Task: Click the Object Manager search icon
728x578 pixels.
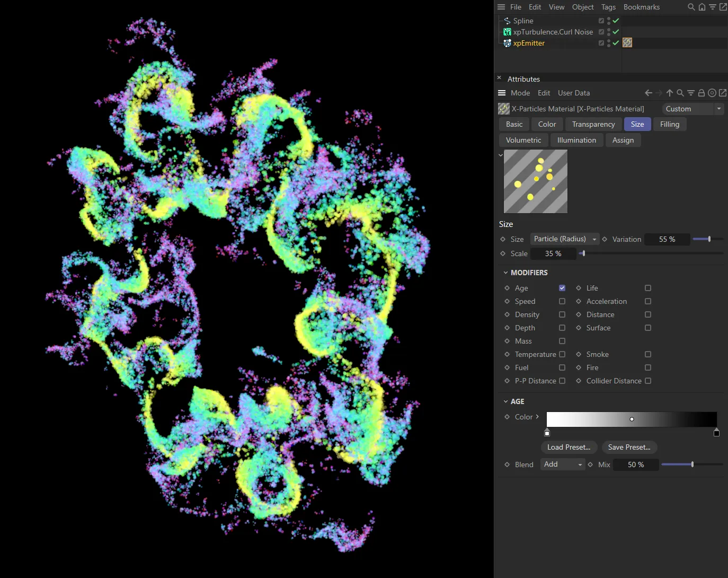Action: [x=691, y=7]
